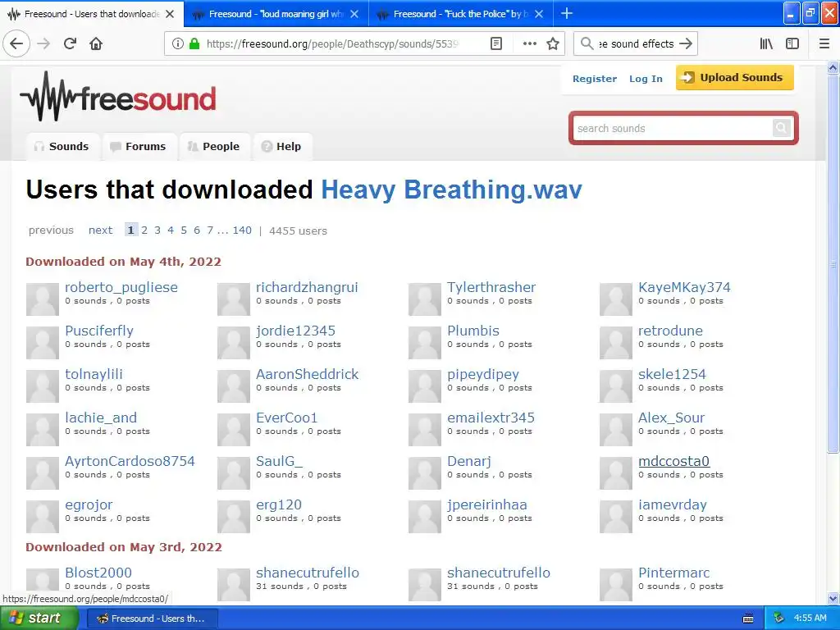Viewport: 840px width, 630px height.
Task: Open avatar thumbnail of Denarj
Action: click(424, 473)
